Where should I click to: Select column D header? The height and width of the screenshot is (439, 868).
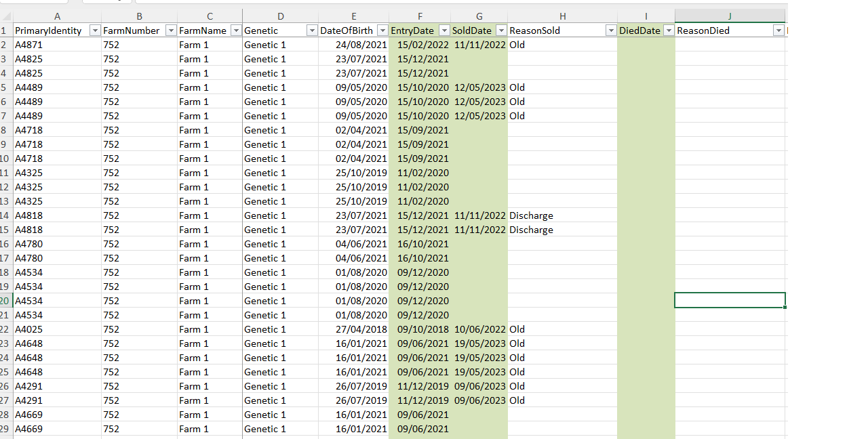click(280, 16)
